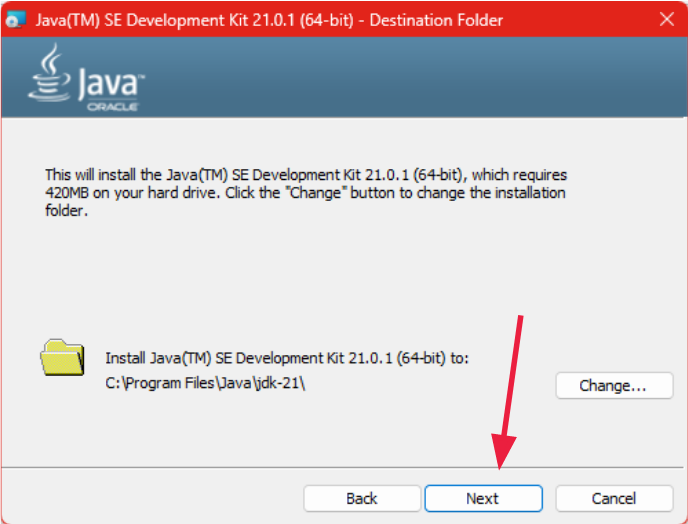Cancel the Java installation
688x524 pixels.
(x=613, y=498)
